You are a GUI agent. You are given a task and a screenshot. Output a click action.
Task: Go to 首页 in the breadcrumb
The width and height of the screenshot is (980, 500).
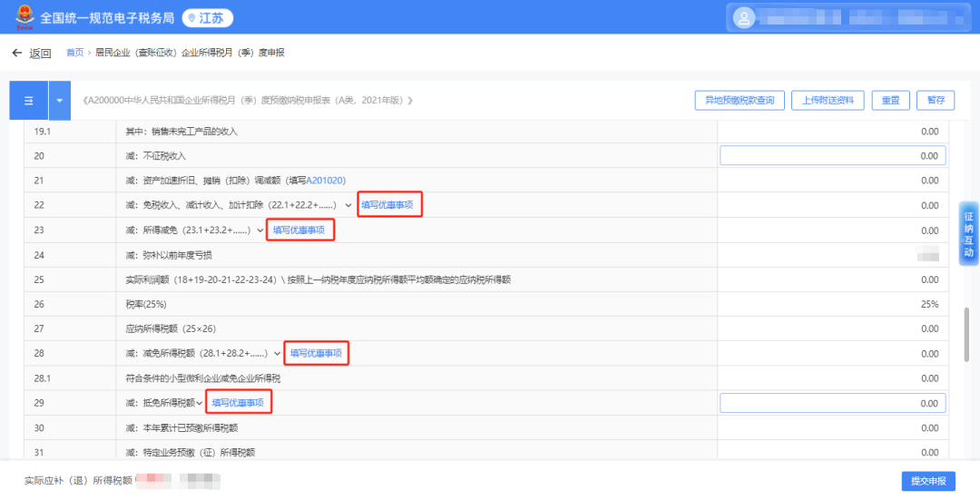(x=74, y=54)
